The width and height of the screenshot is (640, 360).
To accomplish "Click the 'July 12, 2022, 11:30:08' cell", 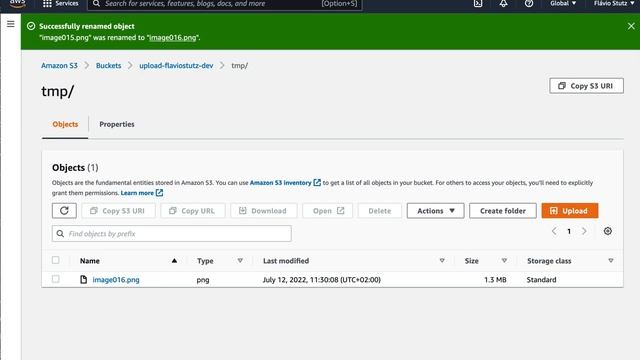I will pyautogui.click(x=322, y=280).
